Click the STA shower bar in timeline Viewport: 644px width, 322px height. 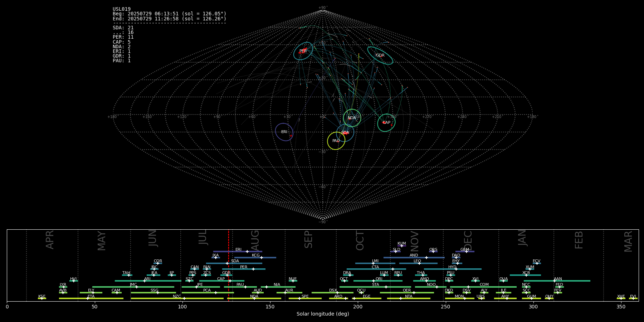pyautogui.click(x=375, y=287)
